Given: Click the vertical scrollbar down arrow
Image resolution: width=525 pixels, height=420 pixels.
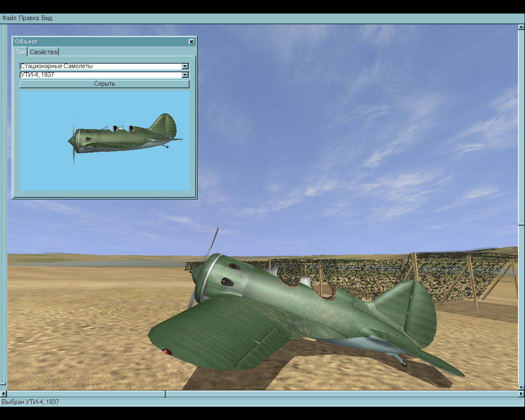Looking at the screenshot, I should [521, 387].
